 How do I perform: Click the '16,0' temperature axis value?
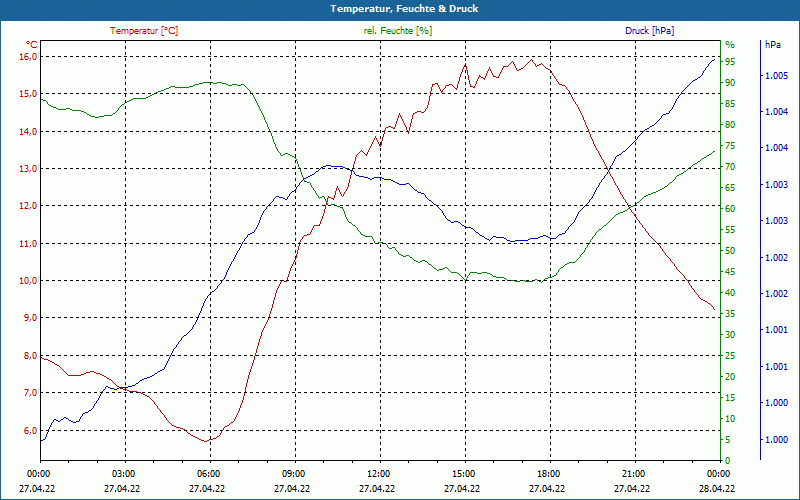click(29, 57)
